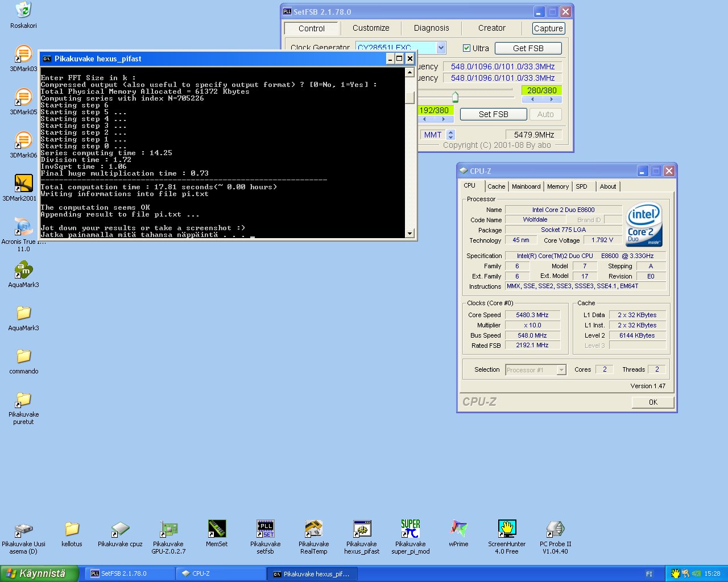The image size is (728, 582).
Task: Open Pikakuvake Uusi asema (D) drive shortcut
Action: pyautogui.click(x=23, y=538)
